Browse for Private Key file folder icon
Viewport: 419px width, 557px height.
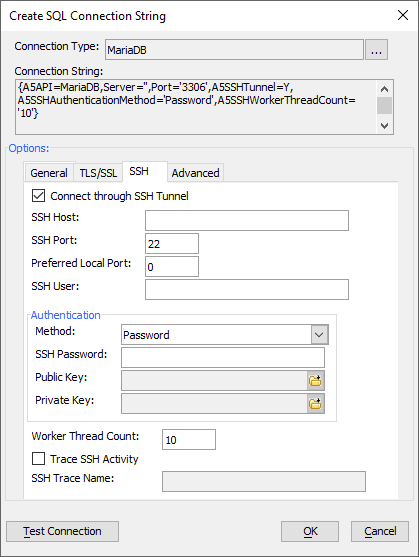[315, 404]
